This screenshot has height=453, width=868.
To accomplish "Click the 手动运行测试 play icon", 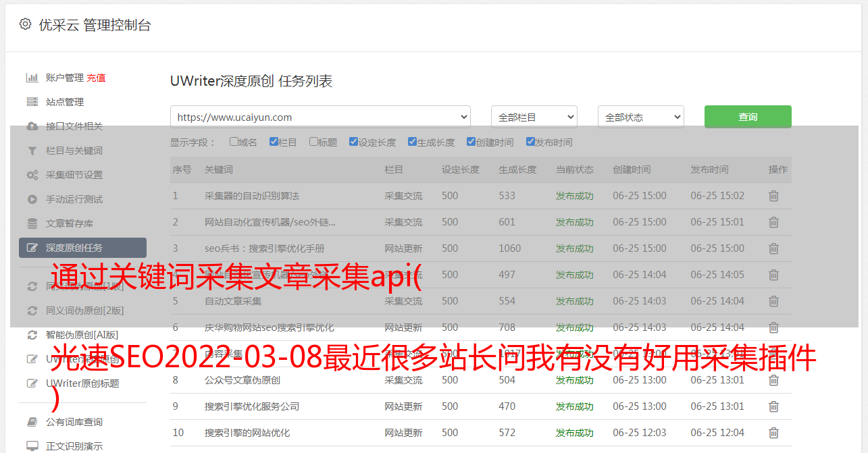I will pos(32,199).
